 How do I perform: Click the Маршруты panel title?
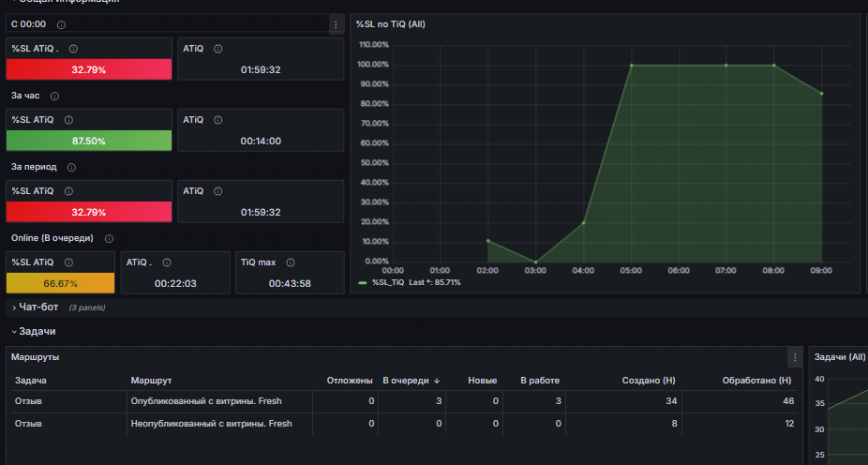click(36, 357)
